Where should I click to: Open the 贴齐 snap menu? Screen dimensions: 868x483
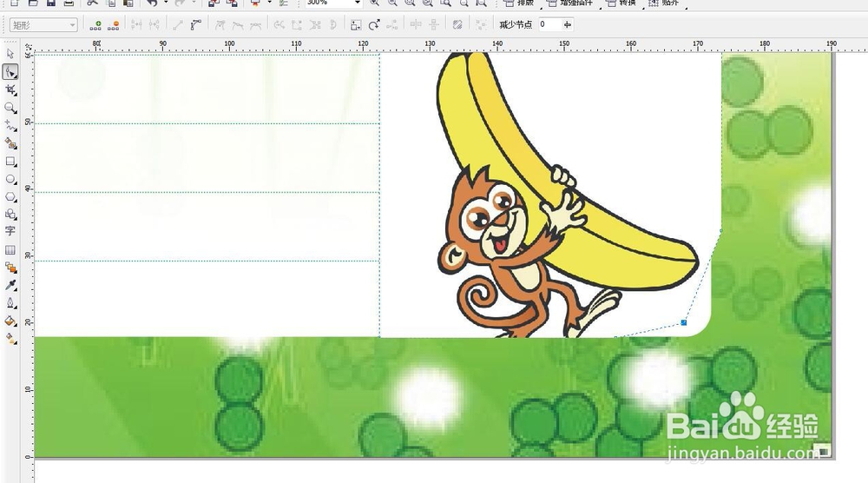click(664, 3)
